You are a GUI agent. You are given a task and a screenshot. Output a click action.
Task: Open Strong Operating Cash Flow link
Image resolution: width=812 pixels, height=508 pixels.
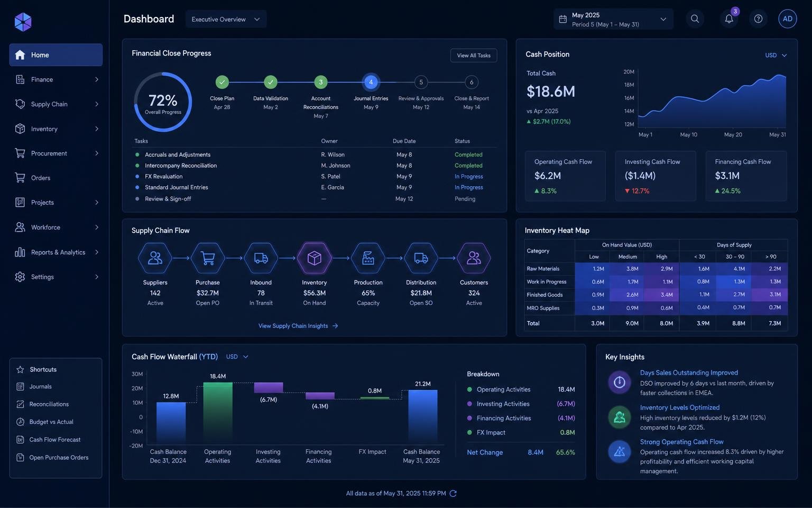682,442
